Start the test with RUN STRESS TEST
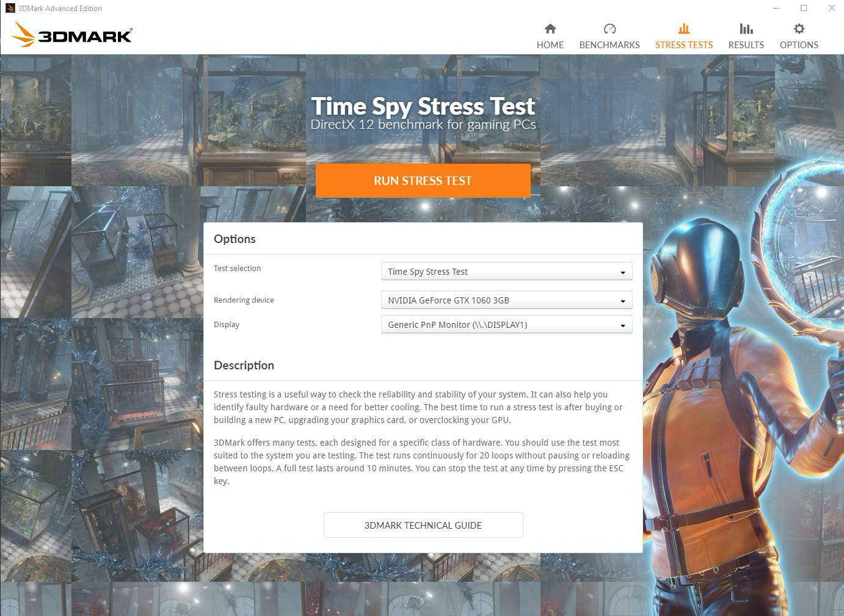 click(423, 181)
